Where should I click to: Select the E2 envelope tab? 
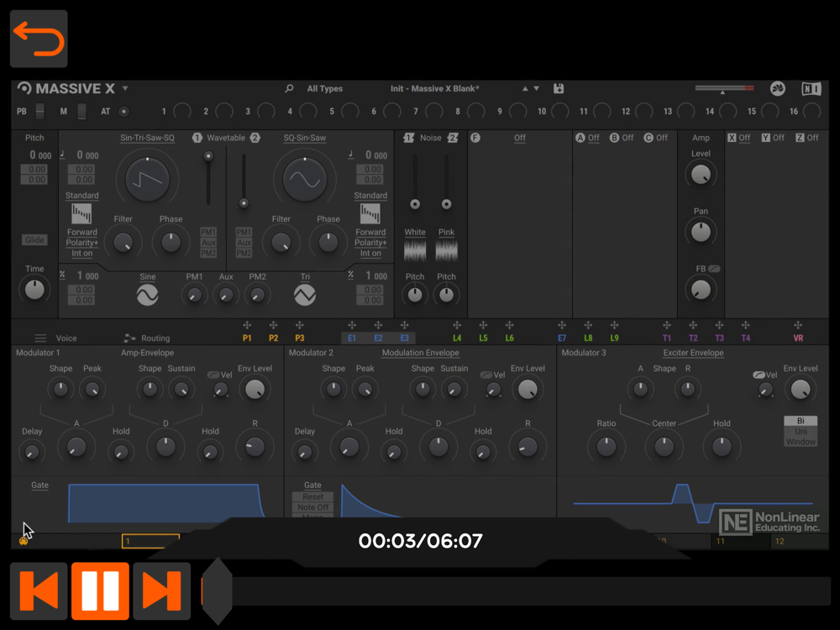coord(378,338)
